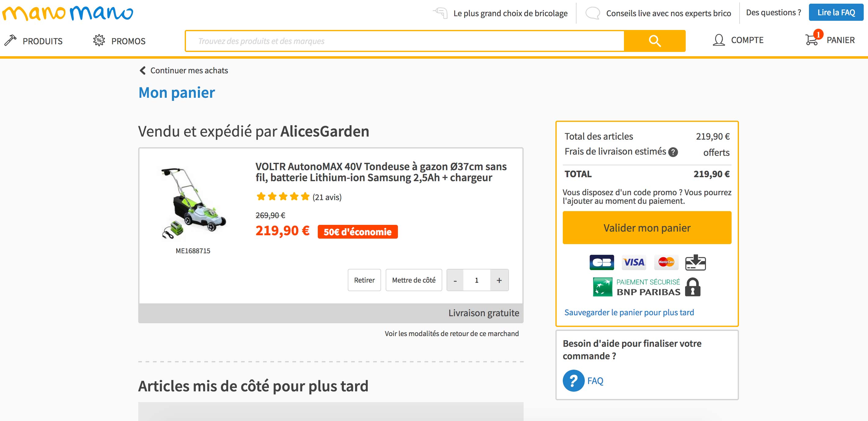Click the Des questions ? text
The image size is (868, 421).
click(x=773, y=13)
